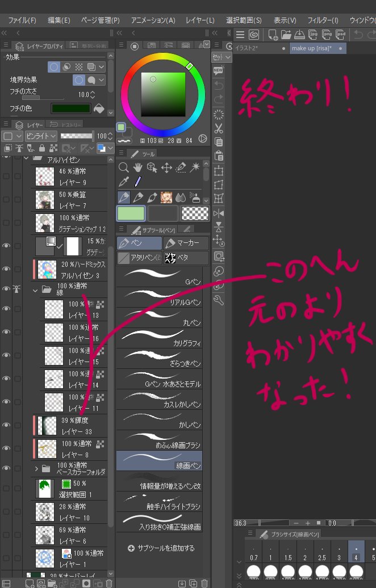Select the Operation object tool
376x588 pixels.
point(152,167)
